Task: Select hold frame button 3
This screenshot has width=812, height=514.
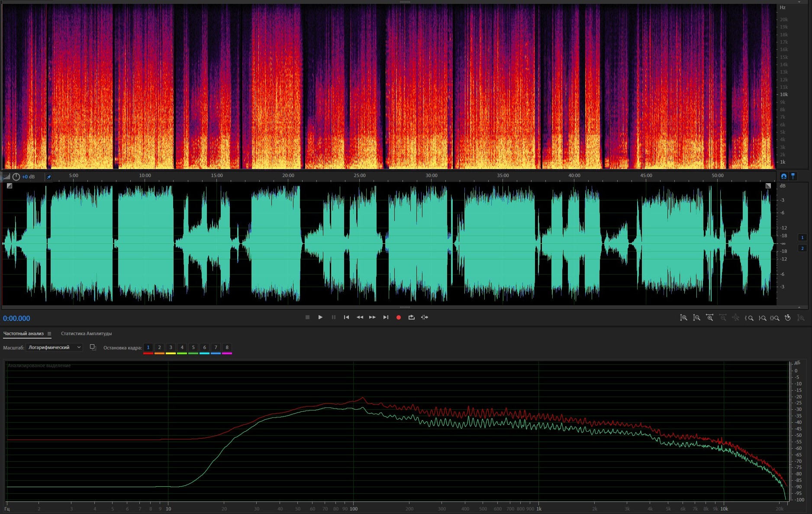Action: coord(171,347)
